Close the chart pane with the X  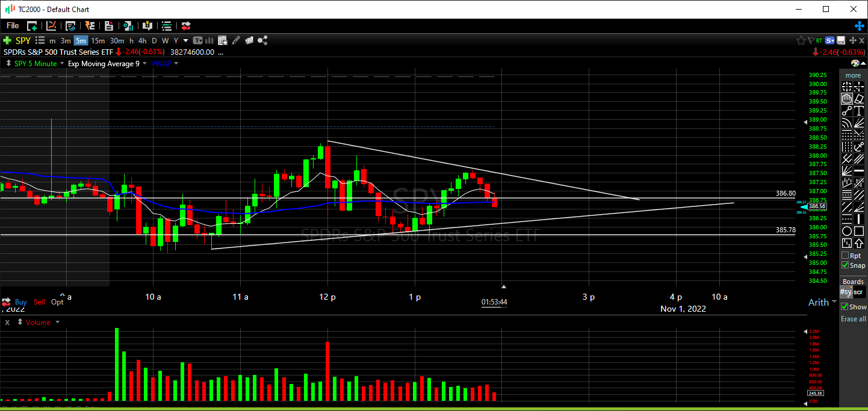[x=862, y=40]
